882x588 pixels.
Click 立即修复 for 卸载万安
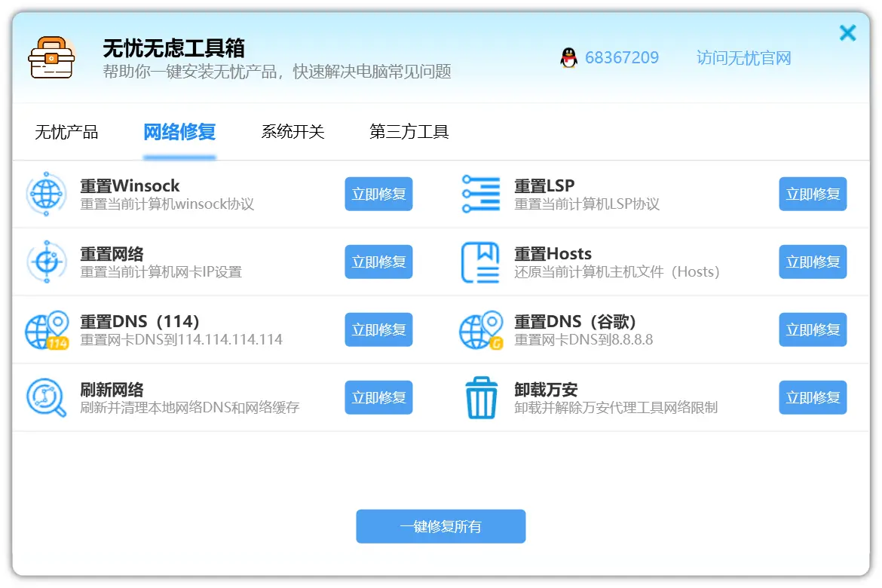[x=813, y=398]
